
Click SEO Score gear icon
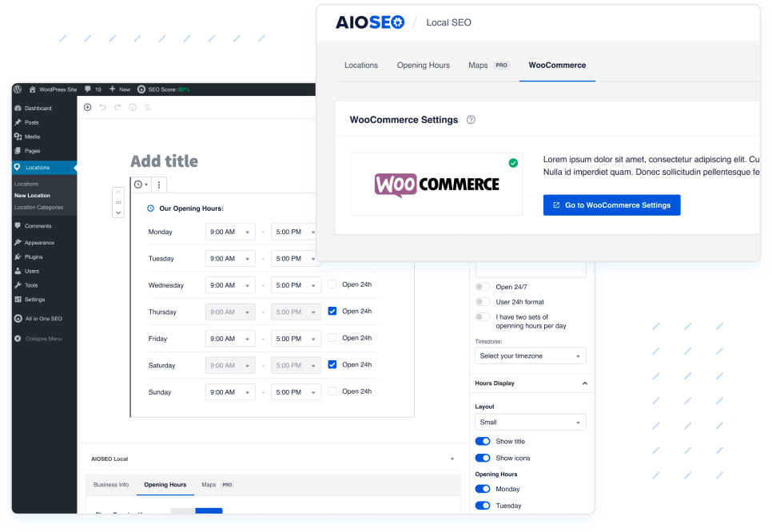pyautogui.click(x=141, y=89)
